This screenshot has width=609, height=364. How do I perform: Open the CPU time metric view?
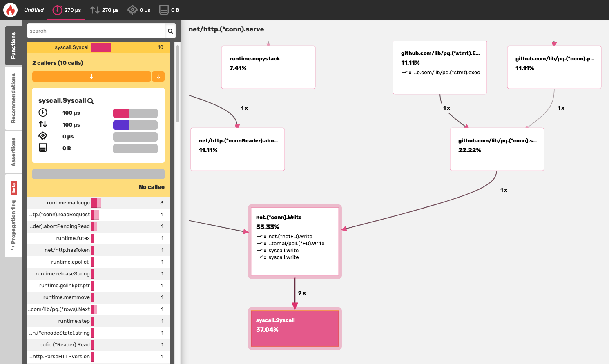coord(132,10)
